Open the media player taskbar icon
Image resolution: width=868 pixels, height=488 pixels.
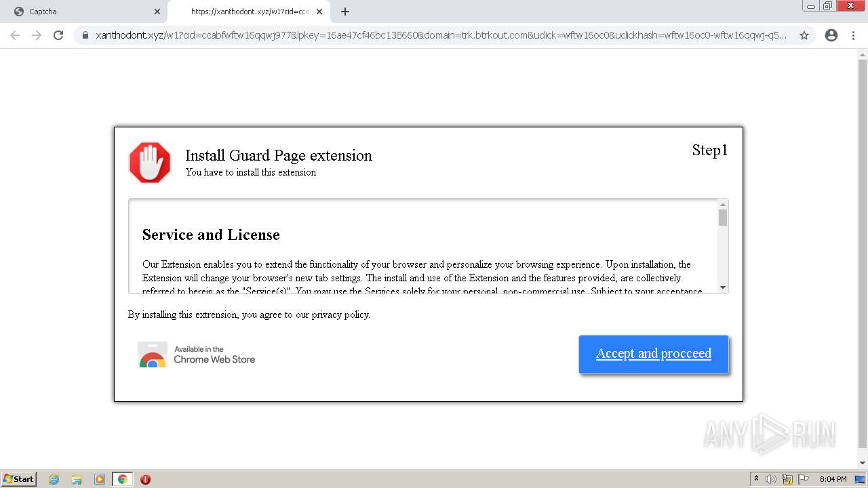(100, 479)
